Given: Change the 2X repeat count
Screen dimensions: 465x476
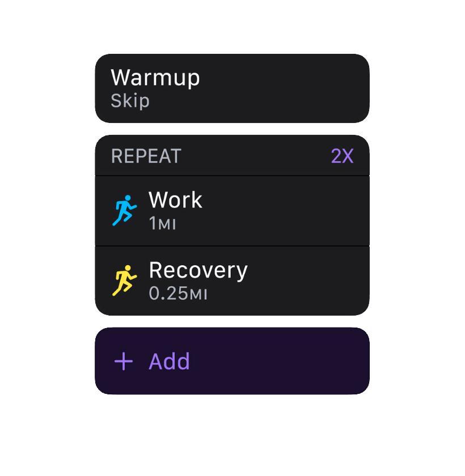Looking at the screenshot, I should pos(343,156).
